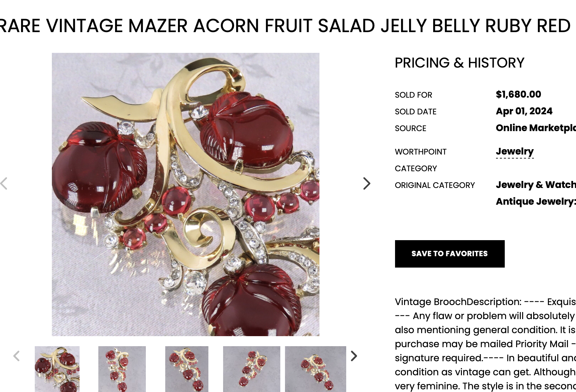Select third brooch thumbnail
Image resolution: width=576 pixels, height=392 pixels.
tap(187, 369)
